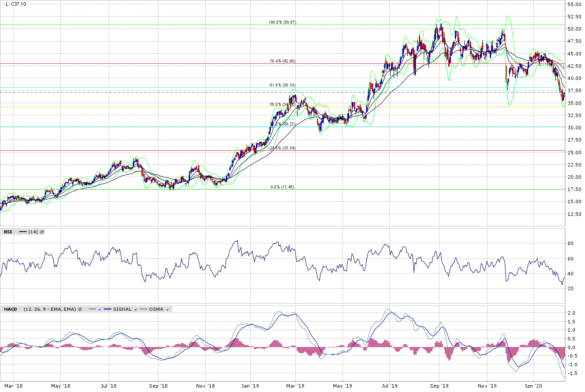Click the RSI period (14) value
Image resolution: width=585 pixels, height=392 pixels.
coord(33,232)
